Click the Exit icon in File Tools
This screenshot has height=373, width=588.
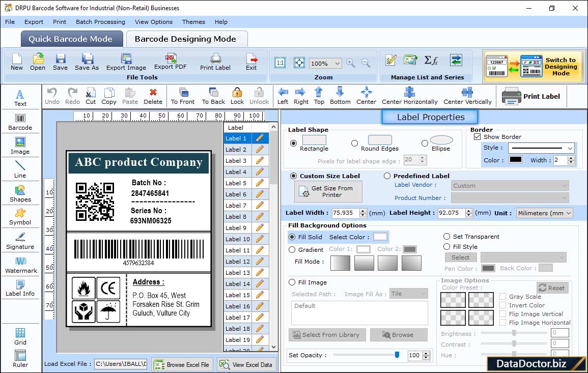tap(251, 62)
